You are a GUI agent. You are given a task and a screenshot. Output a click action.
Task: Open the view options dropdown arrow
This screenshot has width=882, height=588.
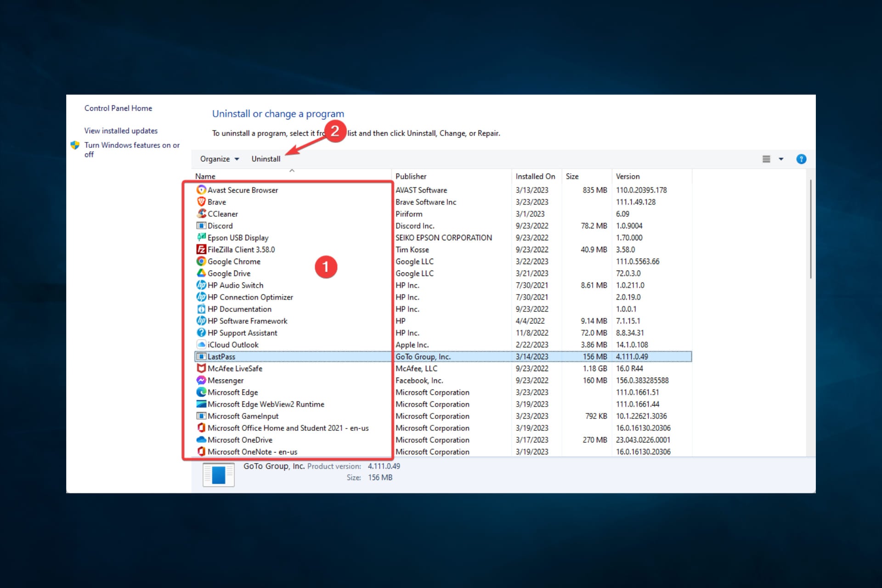tap(781, 159)
